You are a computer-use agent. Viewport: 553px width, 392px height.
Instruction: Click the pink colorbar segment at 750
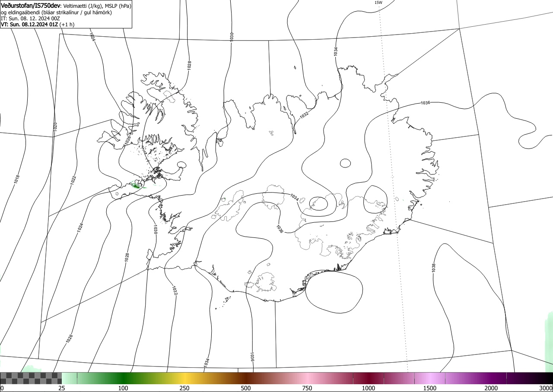[x=307, y=378]
